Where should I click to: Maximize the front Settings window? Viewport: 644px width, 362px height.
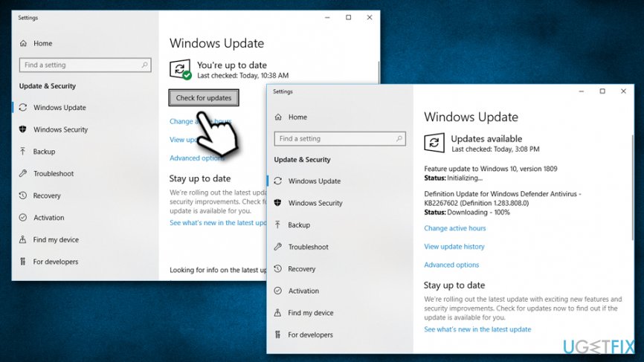click(x=602, y=91)
